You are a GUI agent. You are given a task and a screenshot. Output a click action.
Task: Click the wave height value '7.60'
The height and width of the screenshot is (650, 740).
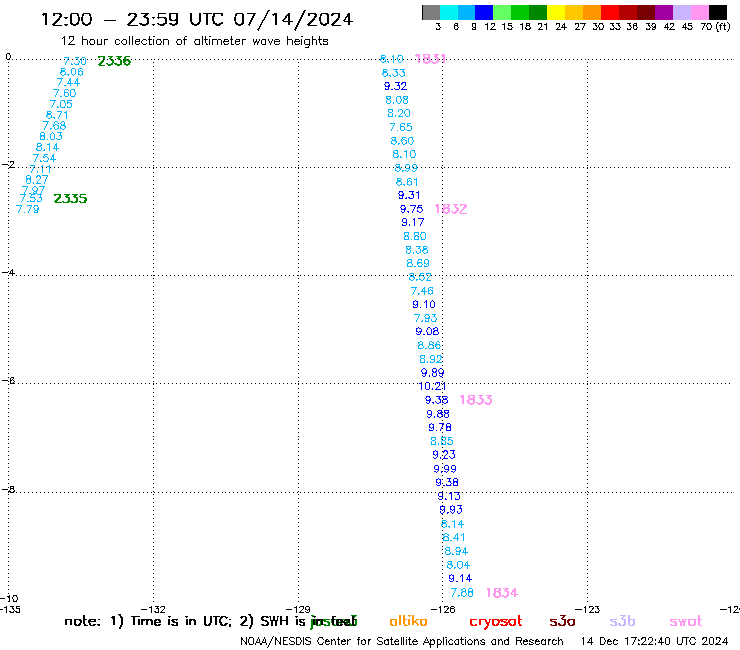[x=64, y=93]
